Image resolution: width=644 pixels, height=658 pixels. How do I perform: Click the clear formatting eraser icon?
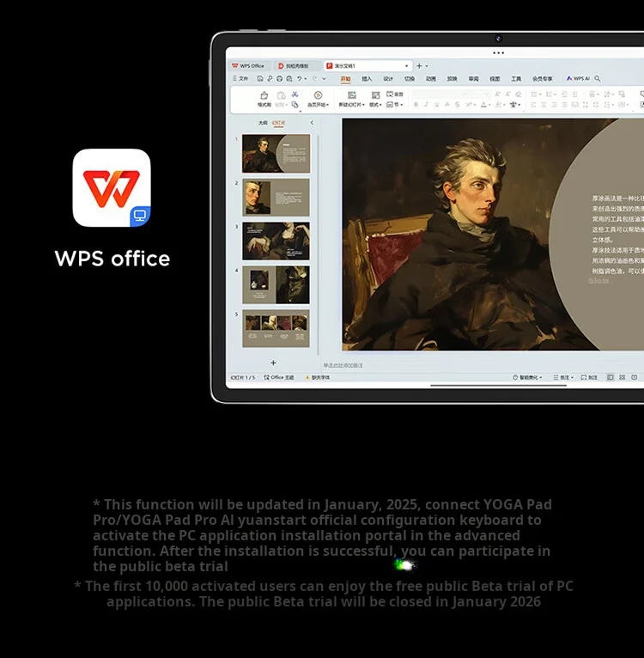pyautogui.click(x=519, y=94)
